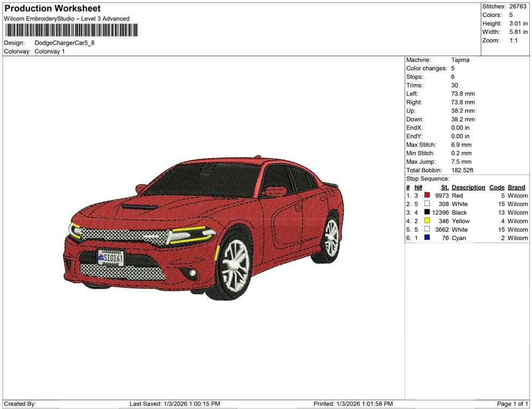The width and height of the screenshot is (532, 409).
Task: Click the stitch count '12396' for Black
Action: (x=441, y=213)
